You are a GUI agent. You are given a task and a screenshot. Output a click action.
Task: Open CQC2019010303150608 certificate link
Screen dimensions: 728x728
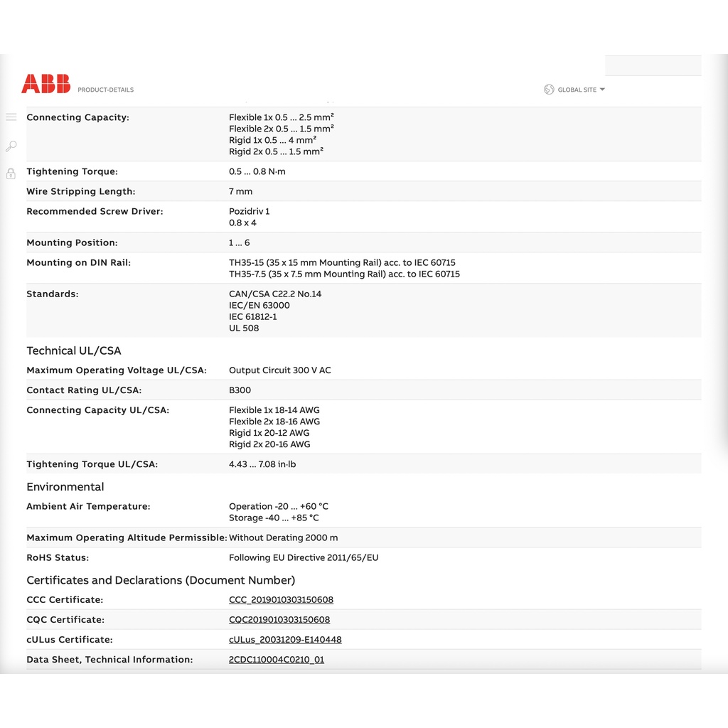coord(279,619)
